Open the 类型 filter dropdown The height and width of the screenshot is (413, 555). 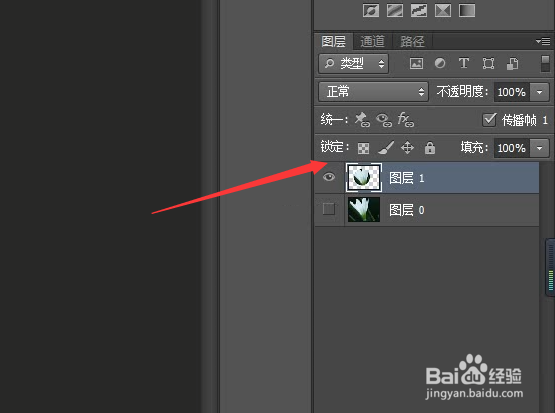(353, 64)
